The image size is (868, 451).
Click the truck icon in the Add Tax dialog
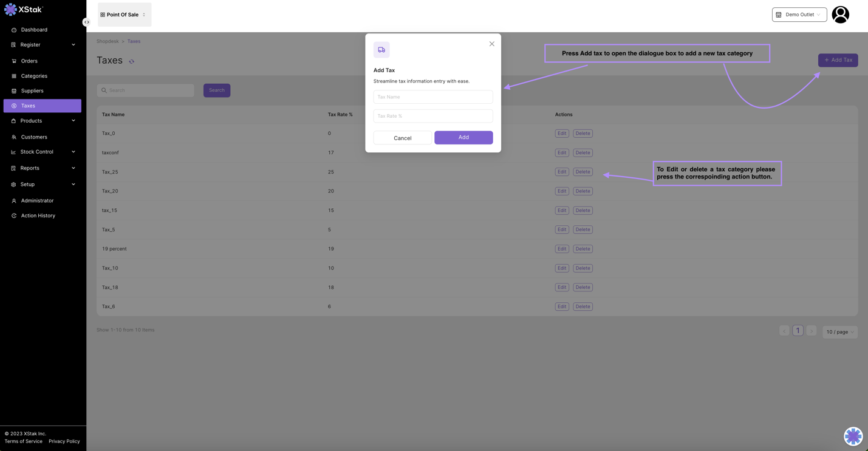381,50
